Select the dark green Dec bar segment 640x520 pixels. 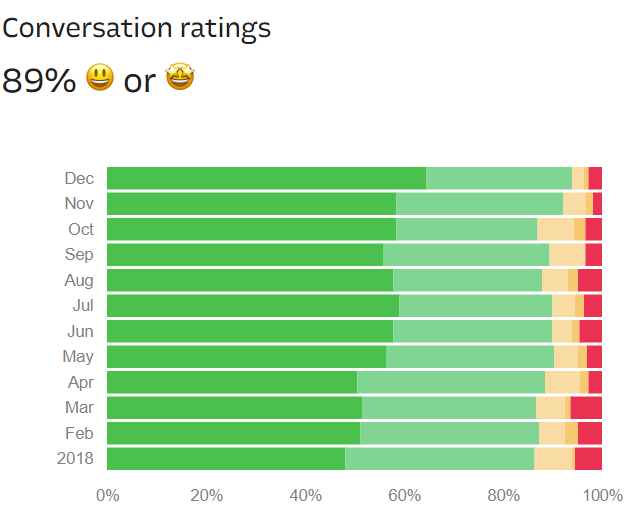(x=266, y=178)
